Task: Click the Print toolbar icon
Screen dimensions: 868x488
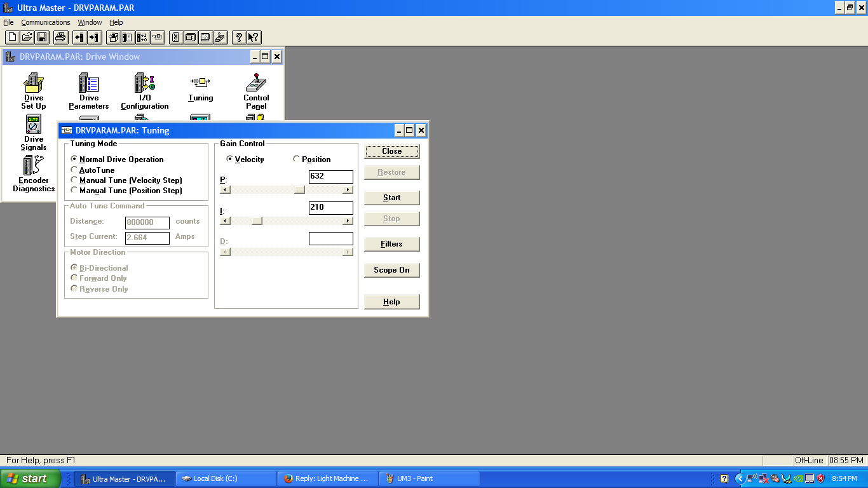Action: tap(60, 37)
